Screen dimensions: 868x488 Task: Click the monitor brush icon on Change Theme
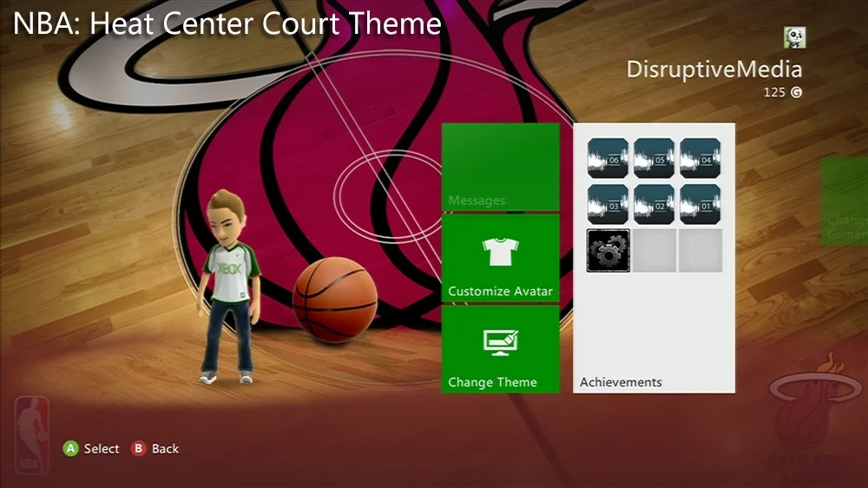[x=501, y=343]
